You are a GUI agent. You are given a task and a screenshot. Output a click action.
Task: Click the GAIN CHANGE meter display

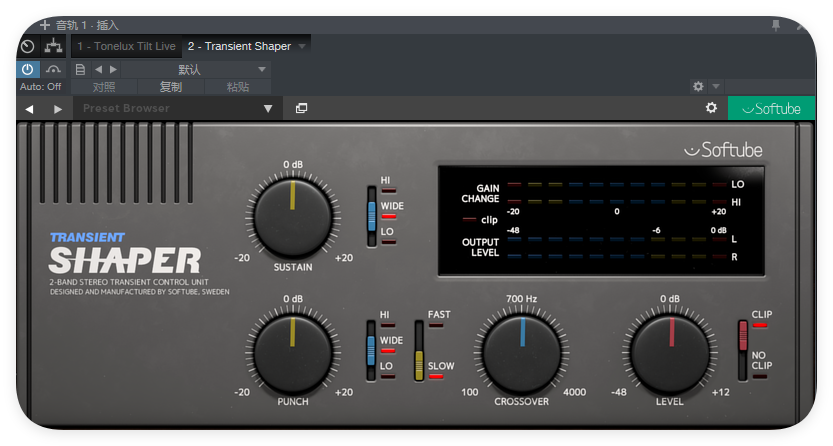(617, 193)
